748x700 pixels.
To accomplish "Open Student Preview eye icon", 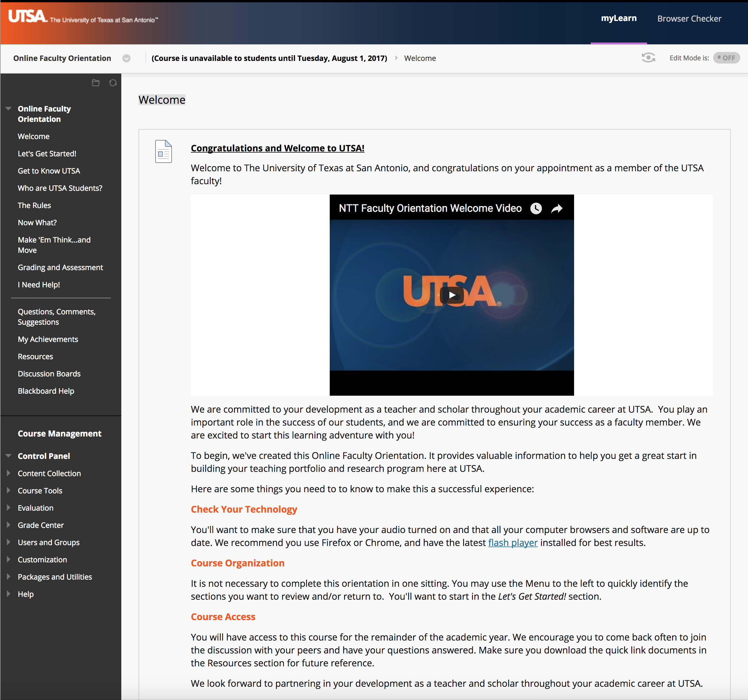I will pyautogui.click(x=648, y=58).
